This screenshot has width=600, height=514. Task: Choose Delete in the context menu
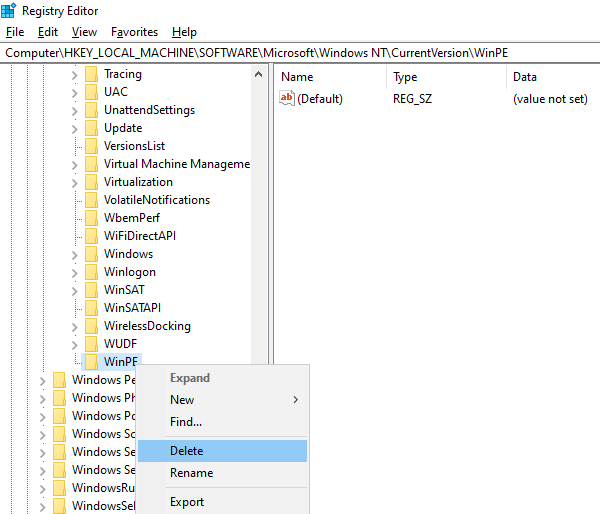(x=222, y=451)
